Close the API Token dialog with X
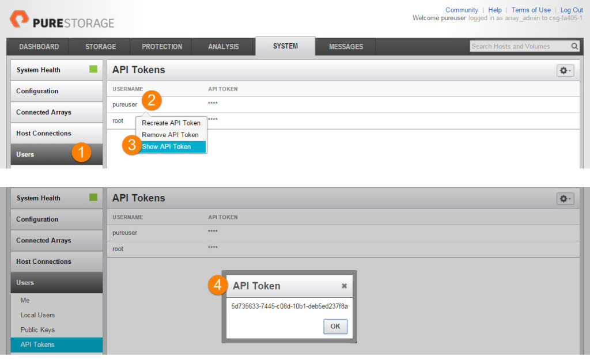 344,286
